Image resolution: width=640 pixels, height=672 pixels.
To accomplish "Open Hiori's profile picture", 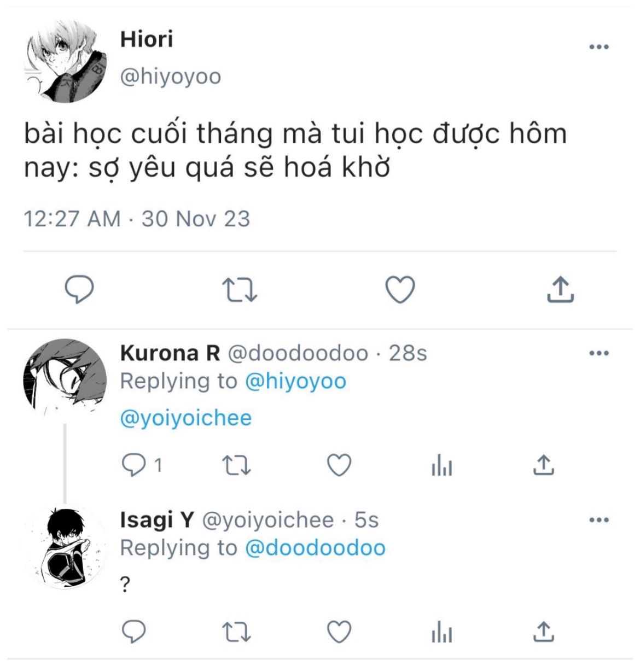I will 66,61.
